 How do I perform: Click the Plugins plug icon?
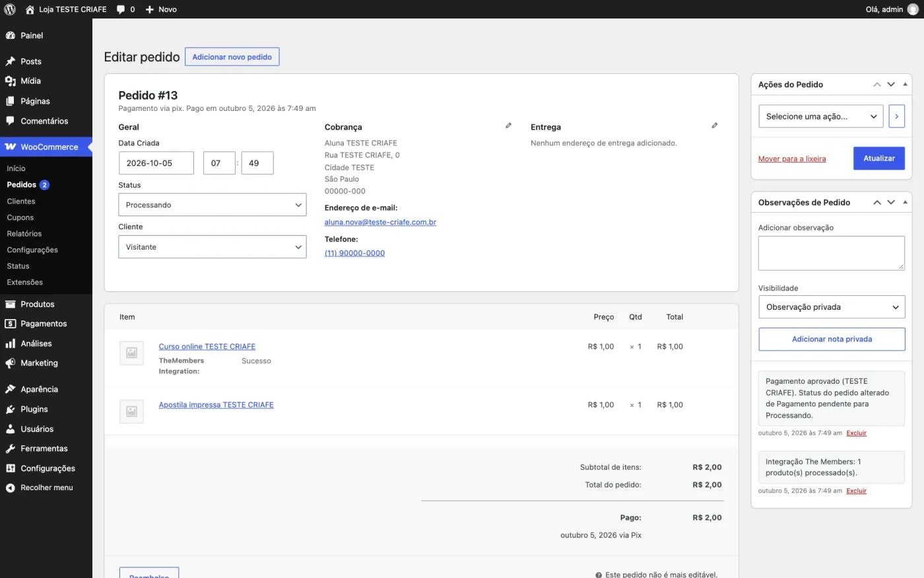11,409
